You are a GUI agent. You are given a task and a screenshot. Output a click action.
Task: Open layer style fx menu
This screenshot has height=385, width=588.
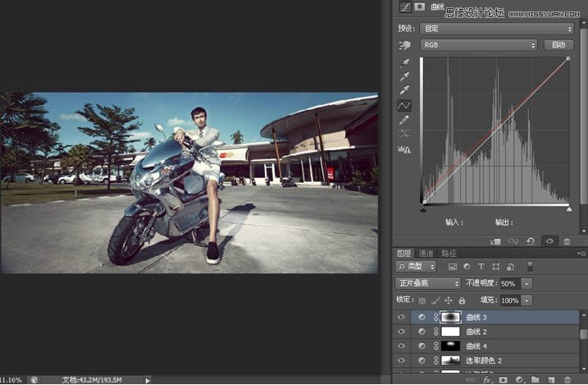pos(487,380)
